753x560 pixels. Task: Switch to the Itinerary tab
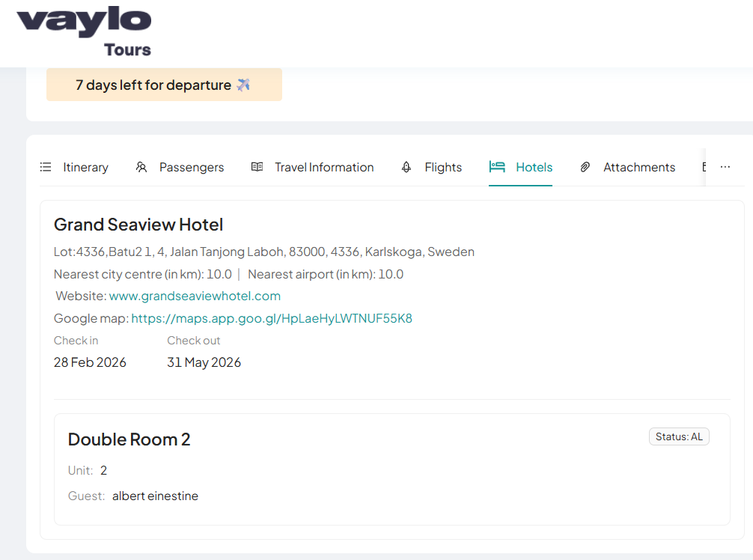click(x=85, y=167)
